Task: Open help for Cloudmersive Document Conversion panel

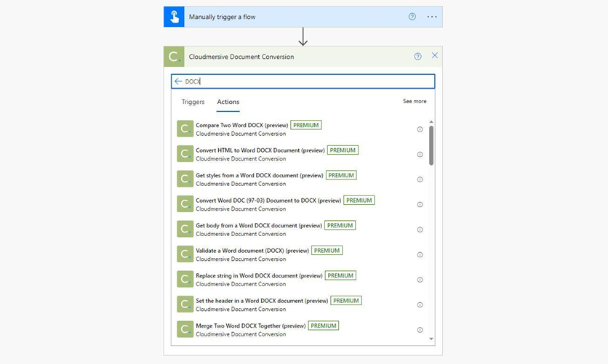Action: [417, 56]
